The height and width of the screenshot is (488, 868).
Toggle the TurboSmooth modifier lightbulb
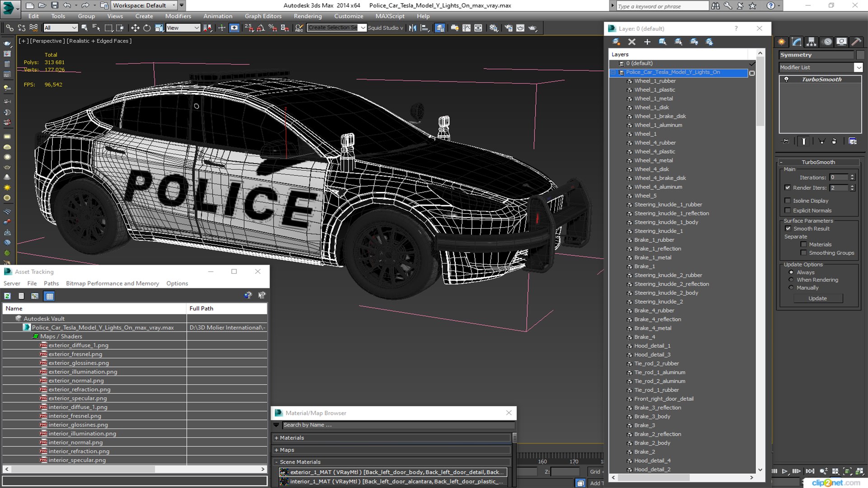pos(786,80)
